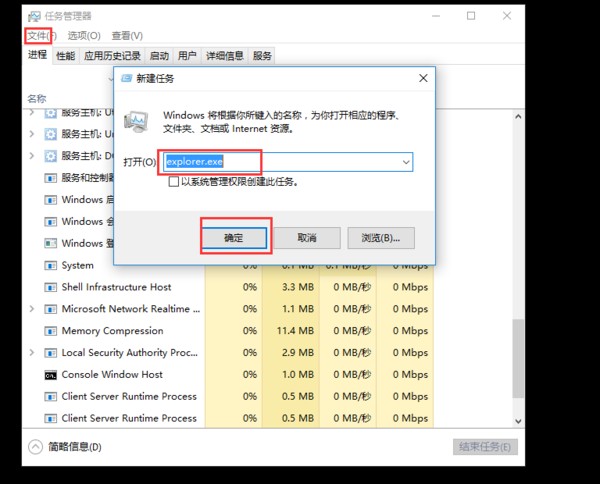
Task: Collapse to 简略信息 view
Action: click(x=35, y=447)
